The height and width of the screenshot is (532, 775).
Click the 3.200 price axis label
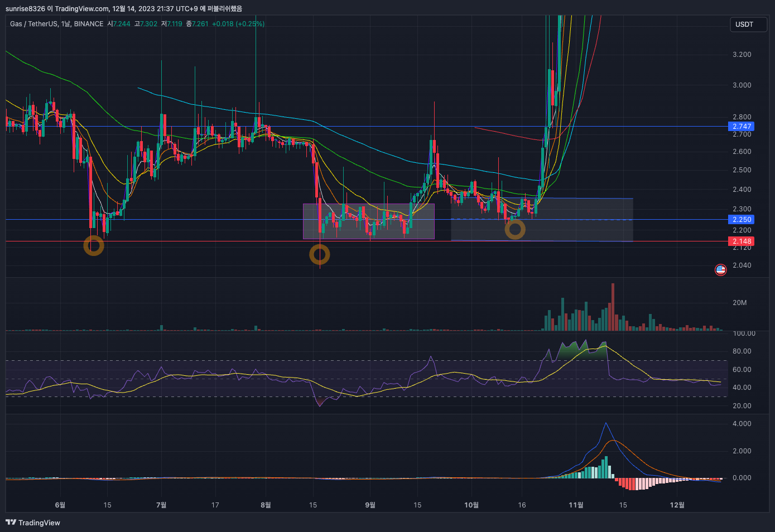pyautogui.click(x=742, y=55)
